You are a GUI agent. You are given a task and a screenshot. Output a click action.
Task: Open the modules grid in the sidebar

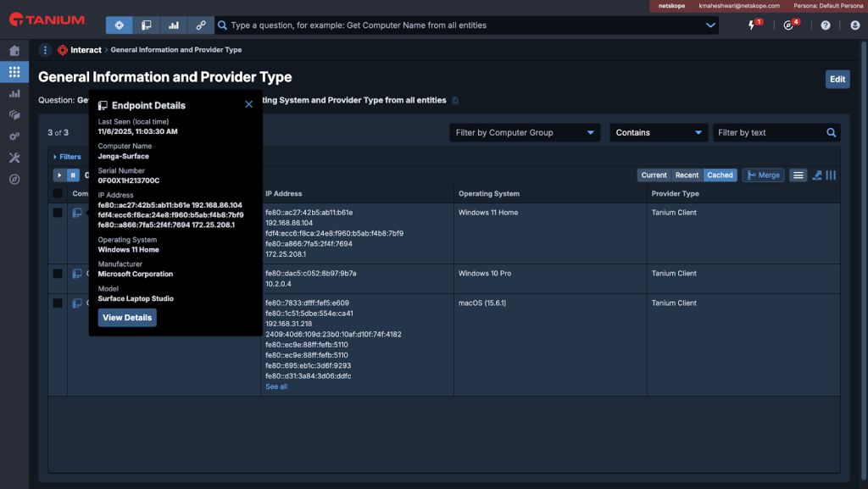[14, 72]
